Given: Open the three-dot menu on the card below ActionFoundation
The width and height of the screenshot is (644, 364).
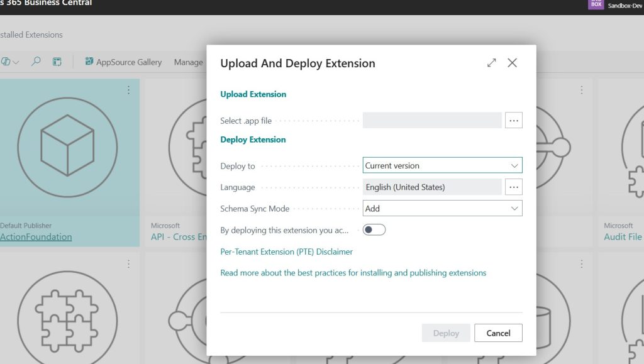Looking at the screenshot, I should tap(128, 264).
